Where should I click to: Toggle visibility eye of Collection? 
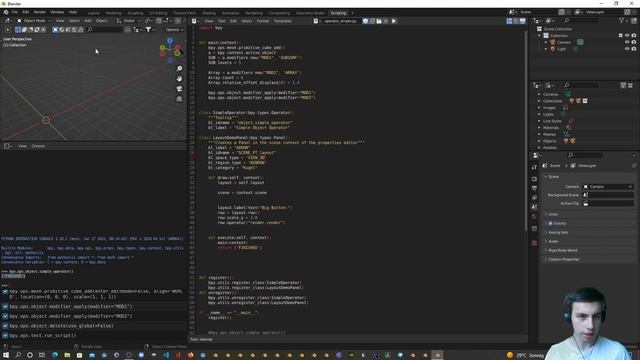pyautogui.click(x=627, y=36)
